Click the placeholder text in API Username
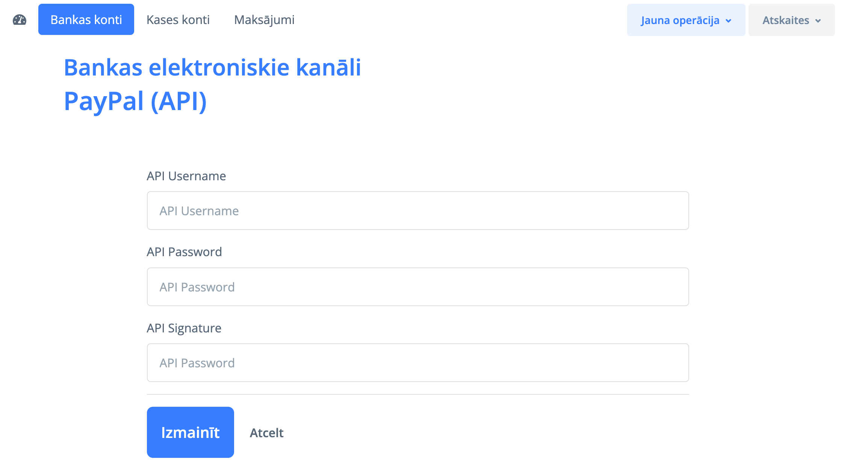Viewport: 868px width, 474px height. click(x=199, y=211)
